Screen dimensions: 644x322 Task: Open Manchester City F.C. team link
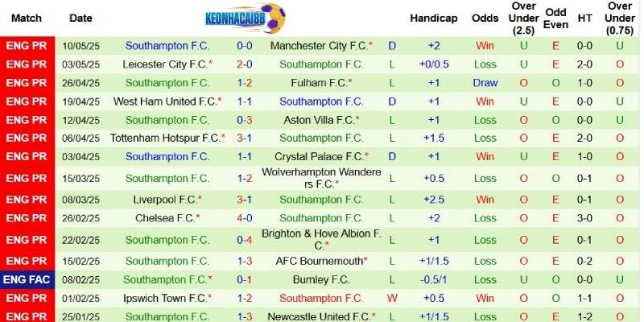click(319, 46)
